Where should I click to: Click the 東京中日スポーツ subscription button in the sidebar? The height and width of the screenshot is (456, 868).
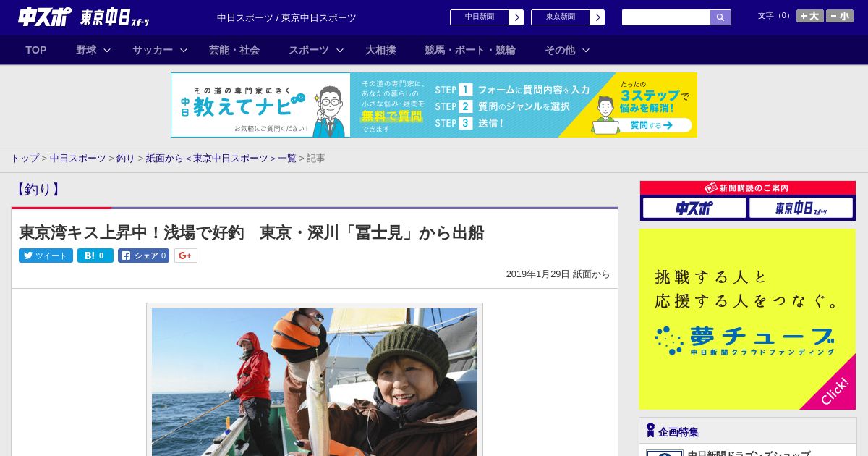click(801, 208)
